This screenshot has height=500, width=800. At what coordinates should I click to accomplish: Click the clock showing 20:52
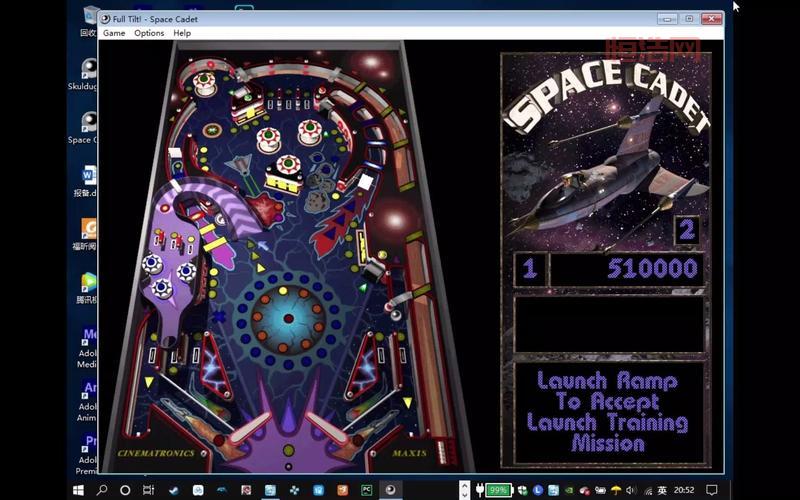[x=684, y=490]
